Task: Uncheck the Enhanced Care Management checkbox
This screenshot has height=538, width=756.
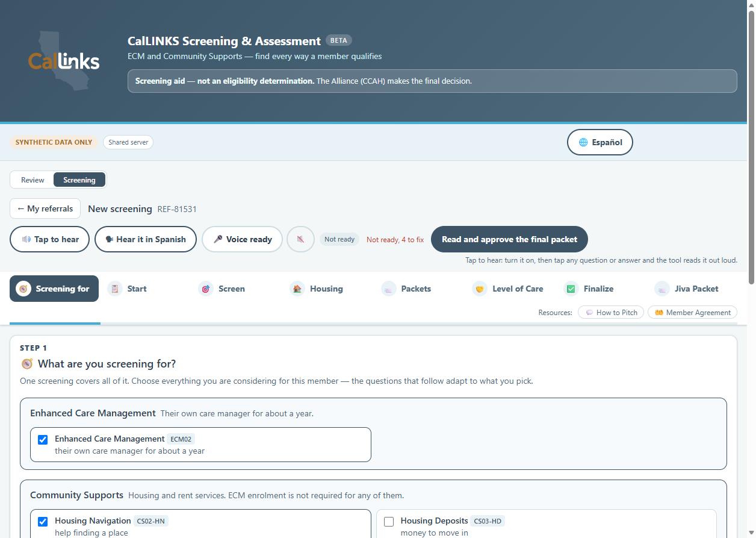Action: tap(43, 440)
